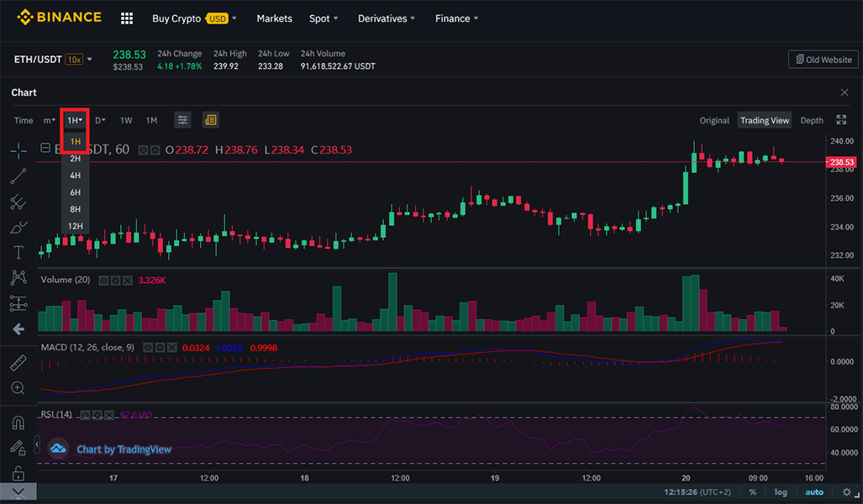Screen dimensions: 863x504
Task: Select the pitchfork drawing tool
Action: pyautogui.click(x=18, y=202)
